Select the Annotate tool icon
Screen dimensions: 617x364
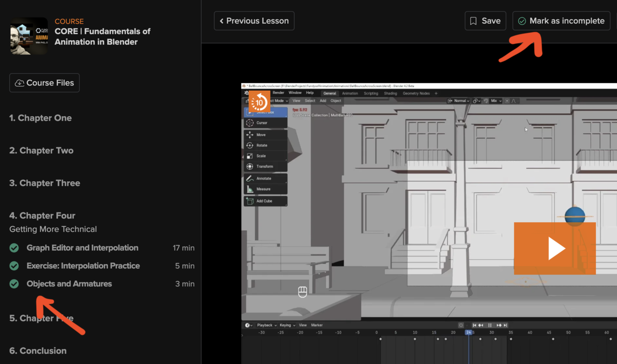coord(250,178)
